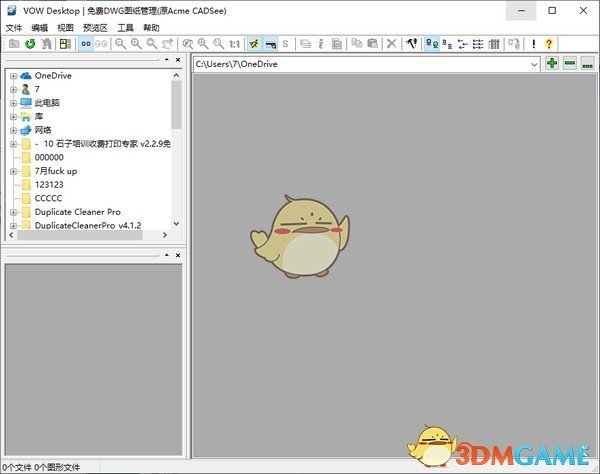Toggle the highlighted yellow star toolbar button
Viewport: 600px width, 474px height.
[x=254, y=44]
